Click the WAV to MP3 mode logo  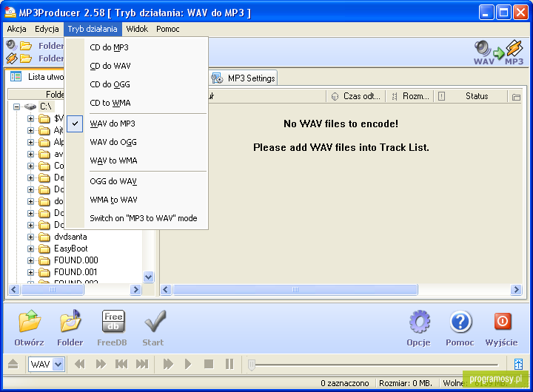499,53
